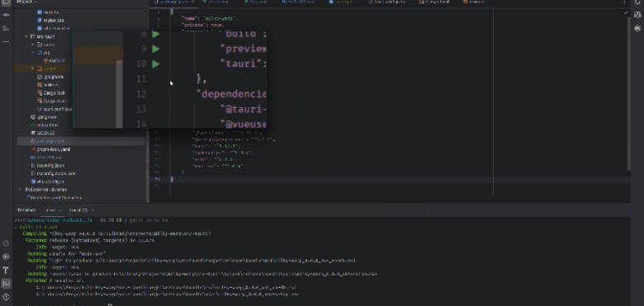
Task: Click the green inspections checkmark in editor
Action: [626, 12]
